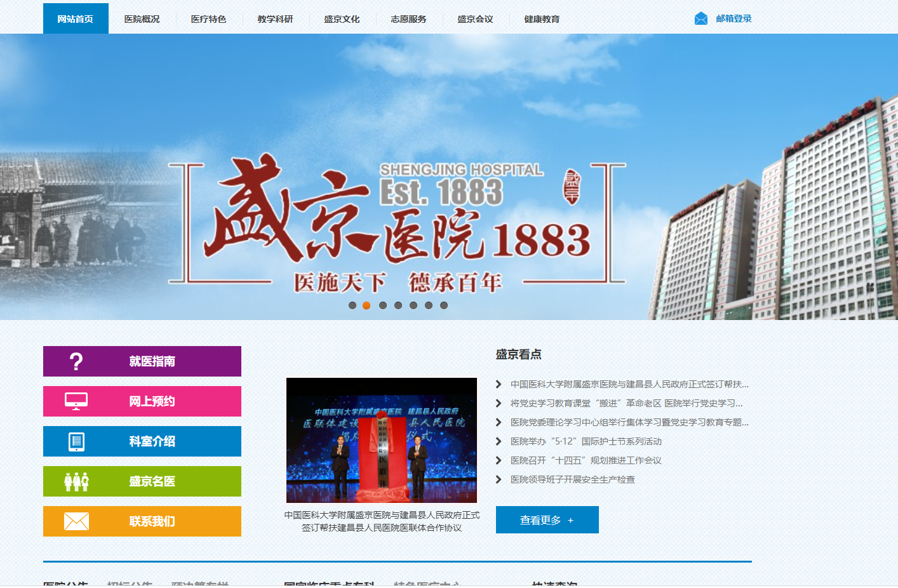Screen dimensions: 898x588
Task: Open 就医指南 purple button
Action: [x=142, y=361]
